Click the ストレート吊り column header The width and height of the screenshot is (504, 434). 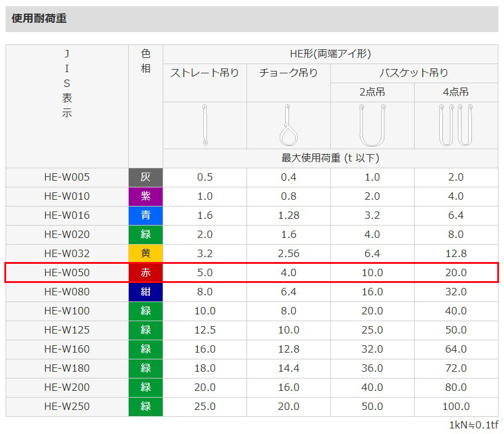(205, 73)
